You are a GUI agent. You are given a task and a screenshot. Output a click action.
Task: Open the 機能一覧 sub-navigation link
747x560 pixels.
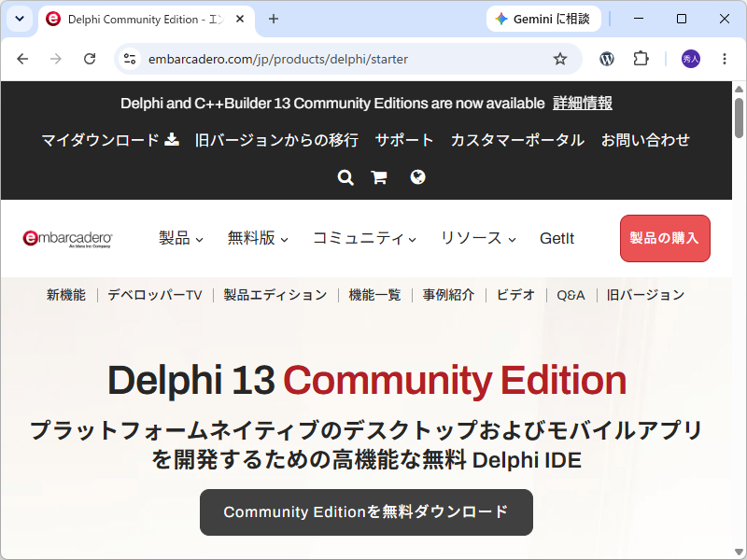(x=375, y=295)
